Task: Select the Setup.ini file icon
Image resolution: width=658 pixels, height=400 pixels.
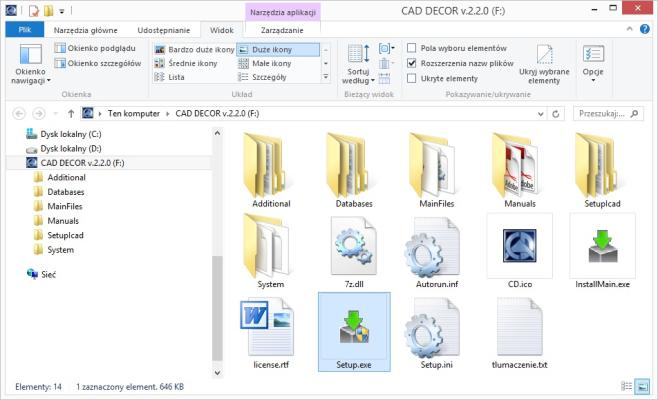Action: click(433, 328)
